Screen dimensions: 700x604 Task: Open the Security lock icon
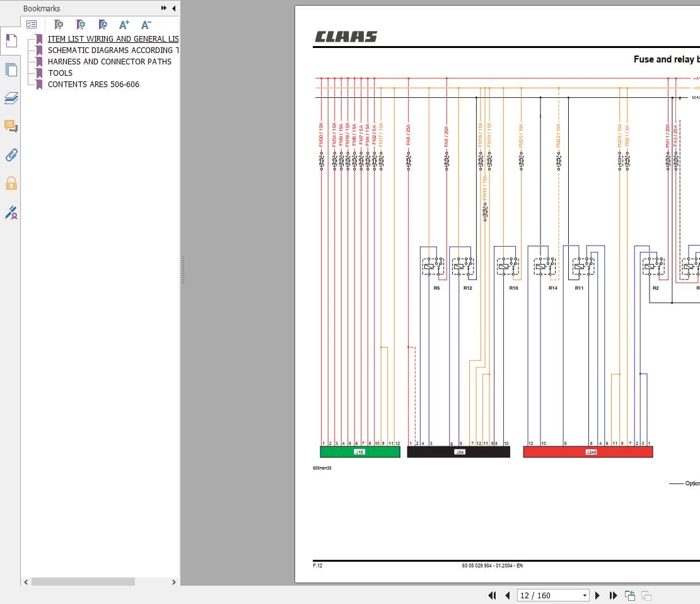click(11, 183)
